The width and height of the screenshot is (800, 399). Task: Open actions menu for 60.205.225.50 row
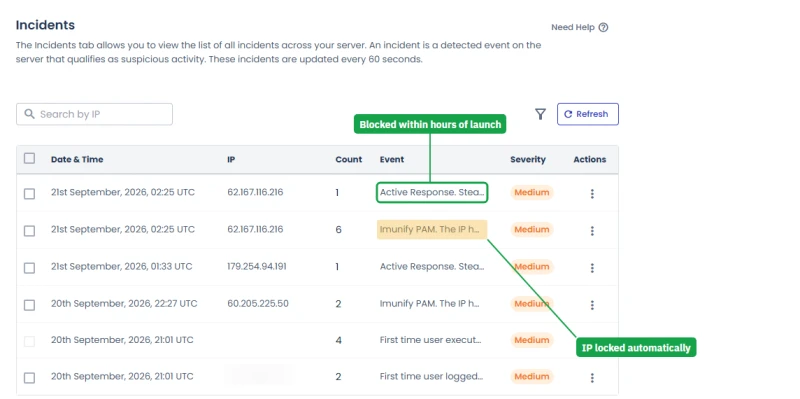(x=592, y=305)
